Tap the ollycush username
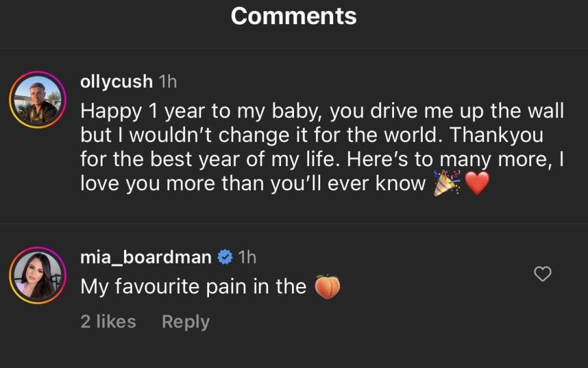 point(116,82)
